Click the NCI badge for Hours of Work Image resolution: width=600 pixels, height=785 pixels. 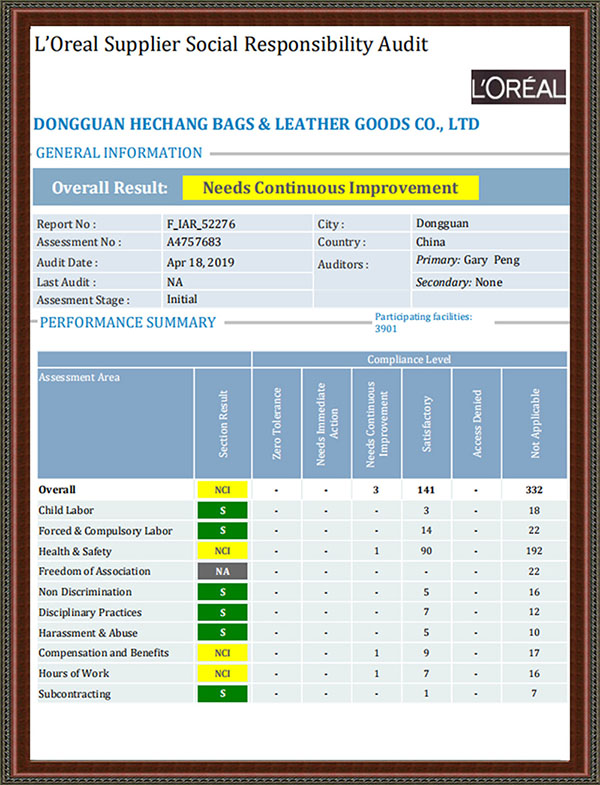pyautogui.click(x=222, y=673)
